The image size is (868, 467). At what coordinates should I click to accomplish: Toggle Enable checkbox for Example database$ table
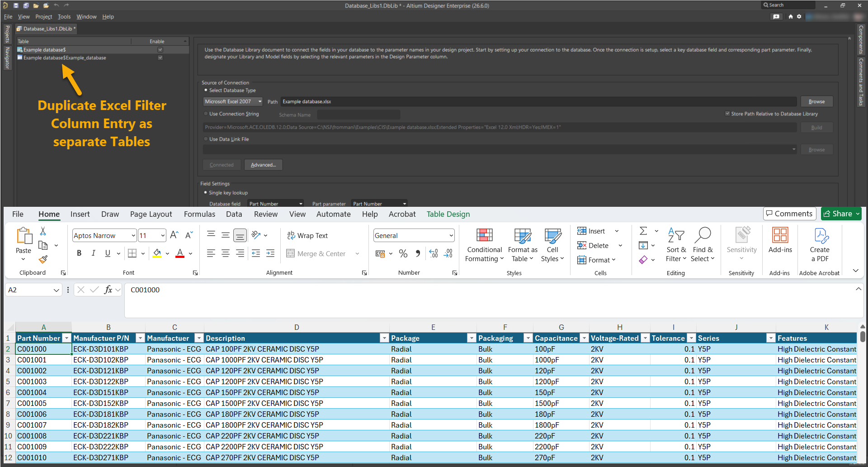pos(160,50)
